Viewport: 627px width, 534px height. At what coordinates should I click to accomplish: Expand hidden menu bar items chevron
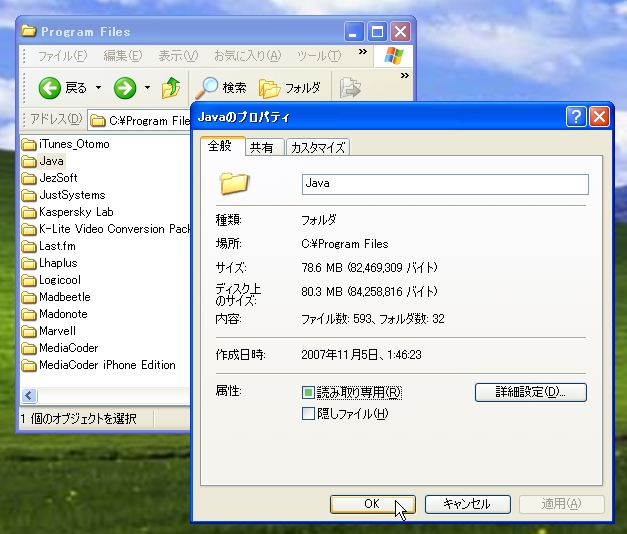coord(363,52)
